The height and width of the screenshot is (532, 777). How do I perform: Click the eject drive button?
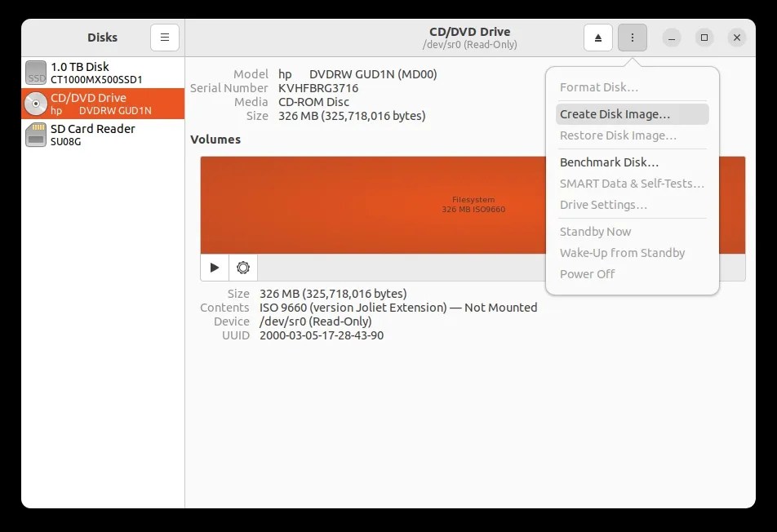(598, 38)
